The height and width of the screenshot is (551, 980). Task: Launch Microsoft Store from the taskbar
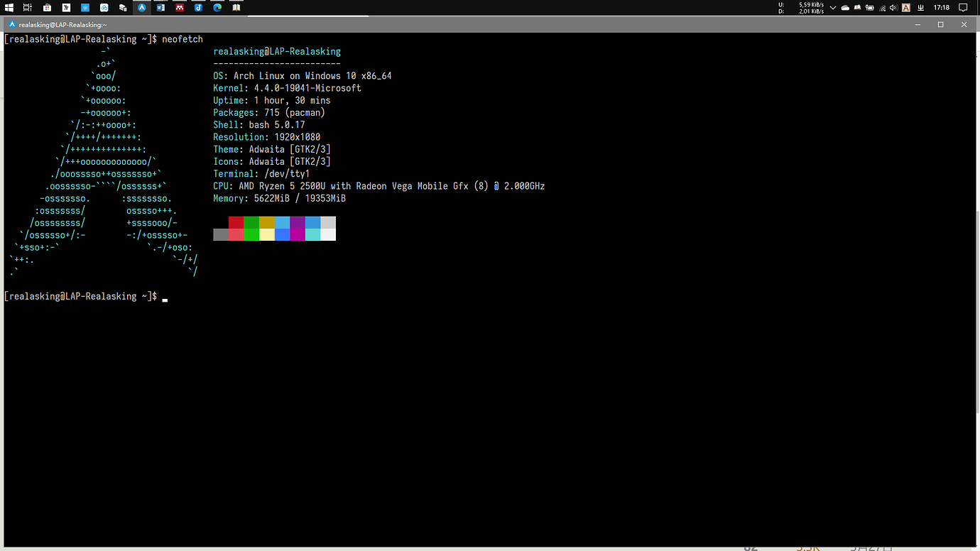pyautogui.click(x=47, y=7)
